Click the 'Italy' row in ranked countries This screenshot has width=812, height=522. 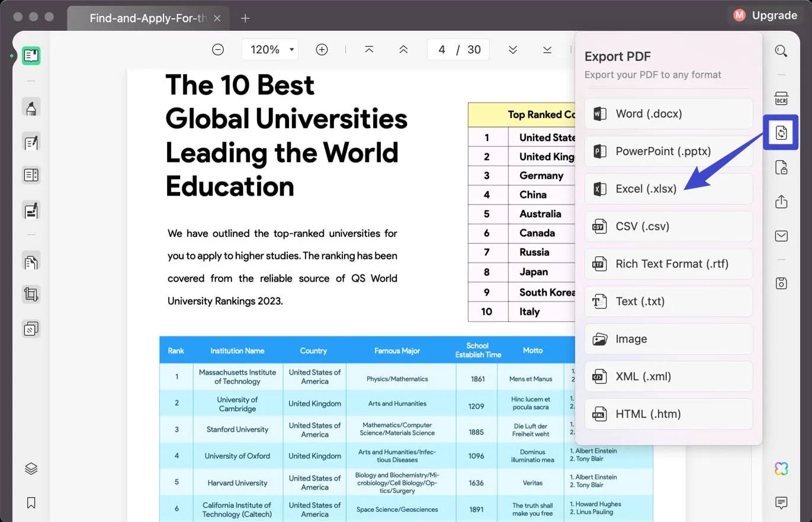point(521,312)
